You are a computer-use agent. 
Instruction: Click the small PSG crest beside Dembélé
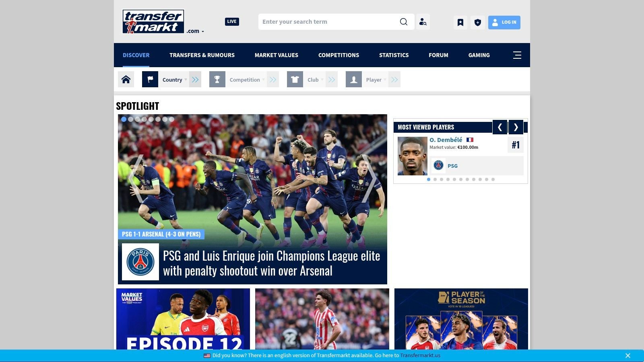point(439,165)
